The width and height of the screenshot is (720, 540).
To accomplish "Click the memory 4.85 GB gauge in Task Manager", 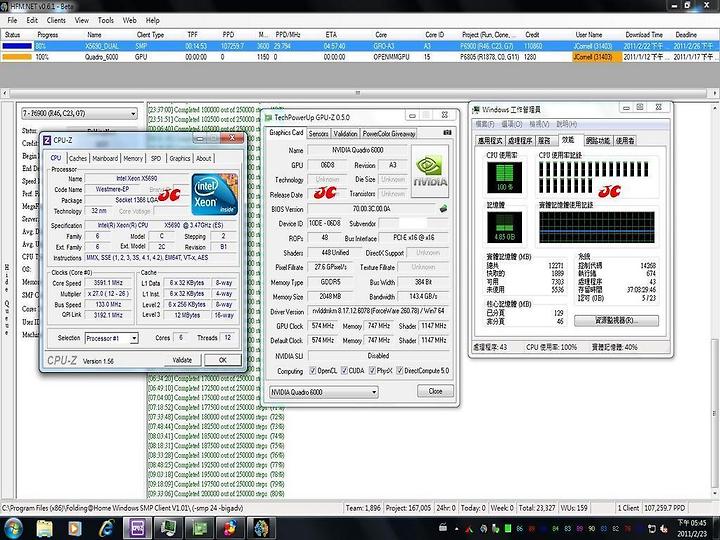I will pyautogui.click(x=504, y=227).
